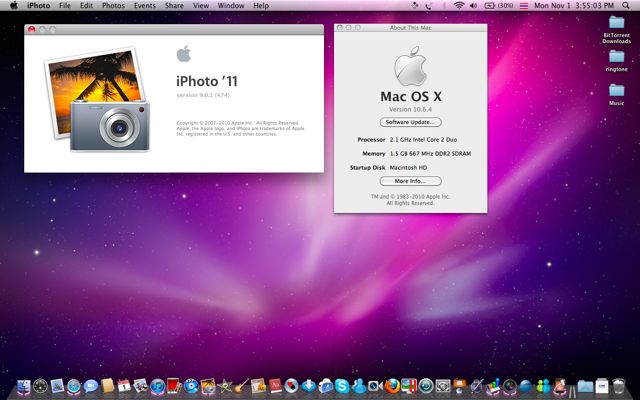Viewport: 640px width, 400px height.
Task: Launch Skype from the dock
Action: click(x=342, y=386)
